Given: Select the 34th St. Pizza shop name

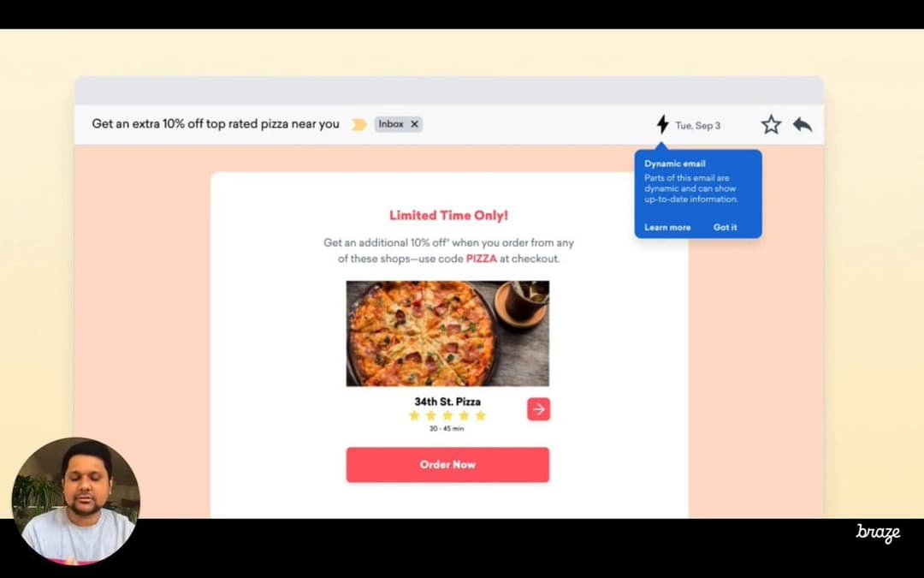Looking at the screenshot, I should point(447,402).
